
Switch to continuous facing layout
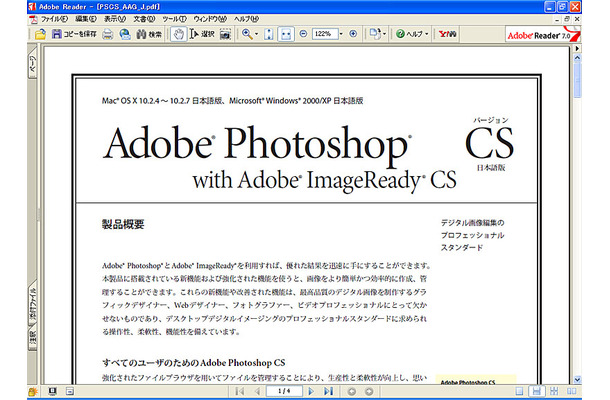click(x=554, y=391)
